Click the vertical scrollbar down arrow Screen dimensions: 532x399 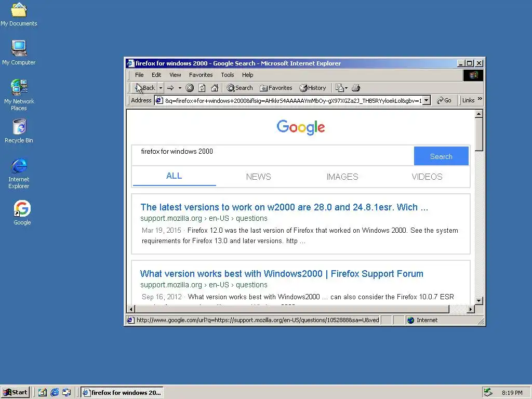tap(478, 300)
